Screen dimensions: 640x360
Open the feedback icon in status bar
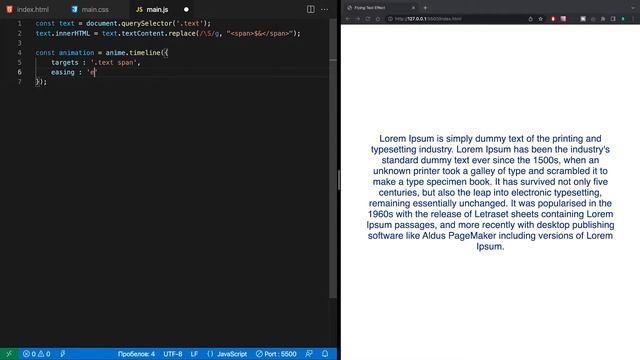coord(309,354)
